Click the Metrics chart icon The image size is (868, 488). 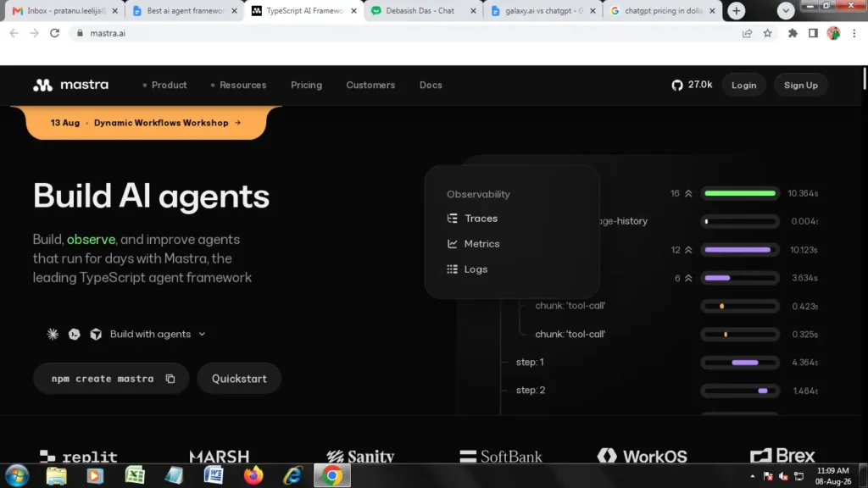(453, 244)
